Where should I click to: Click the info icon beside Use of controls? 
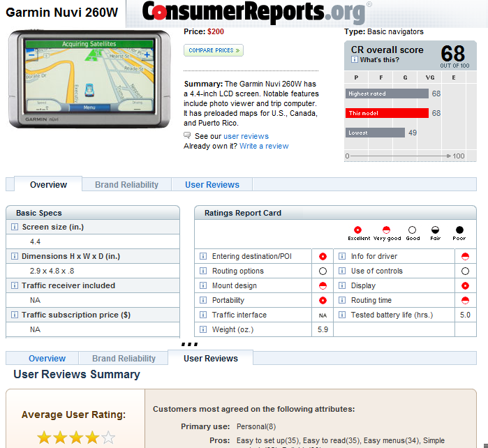341,271
